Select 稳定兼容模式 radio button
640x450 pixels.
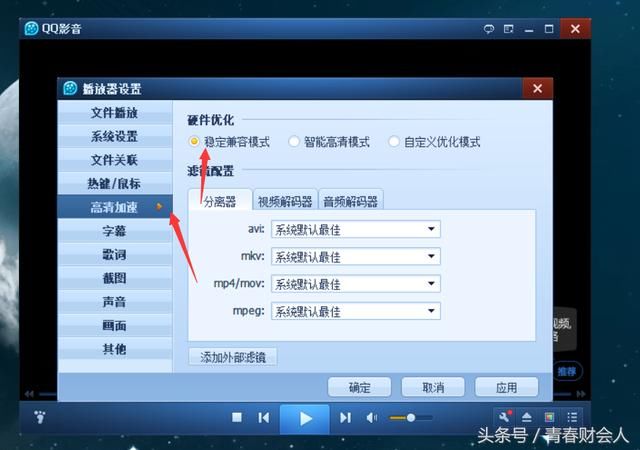194,142
